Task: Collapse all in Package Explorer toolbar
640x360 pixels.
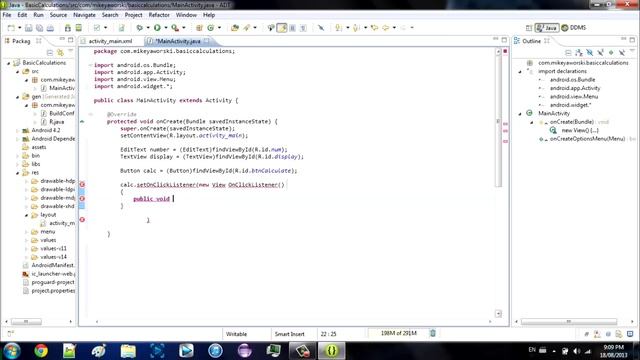Action: pos(50,53)
